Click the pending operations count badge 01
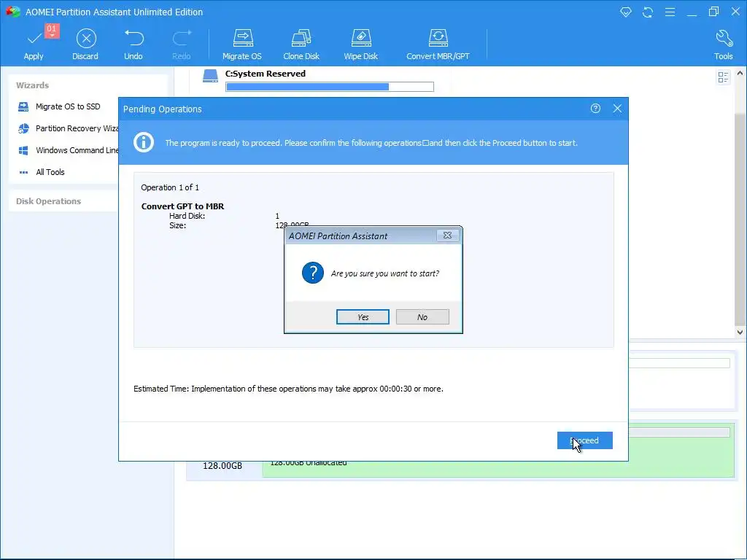 click(52, 30)
